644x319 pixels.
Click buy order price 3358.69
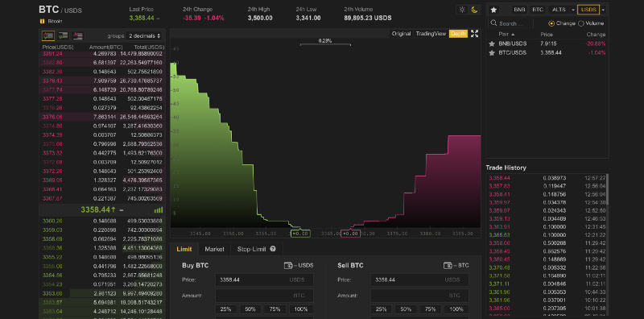point(52,238)
